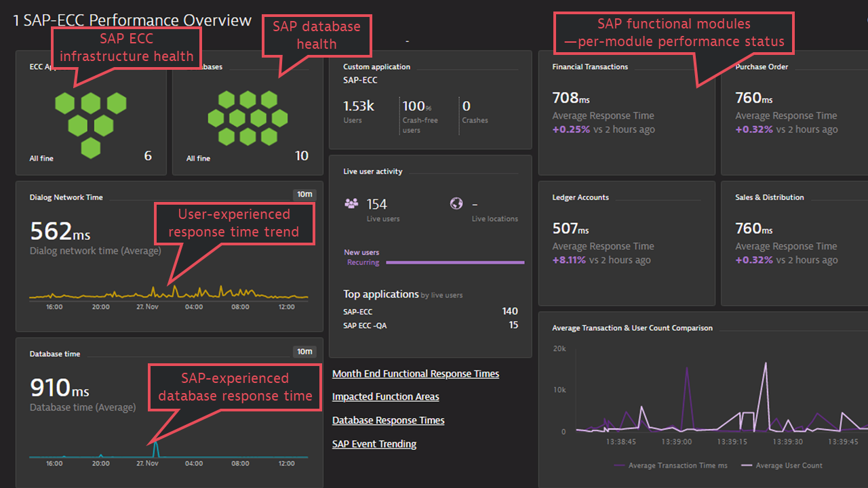Follow the Database Response Times link
Screen dimensions: 868x488
(x=389, y=420)
